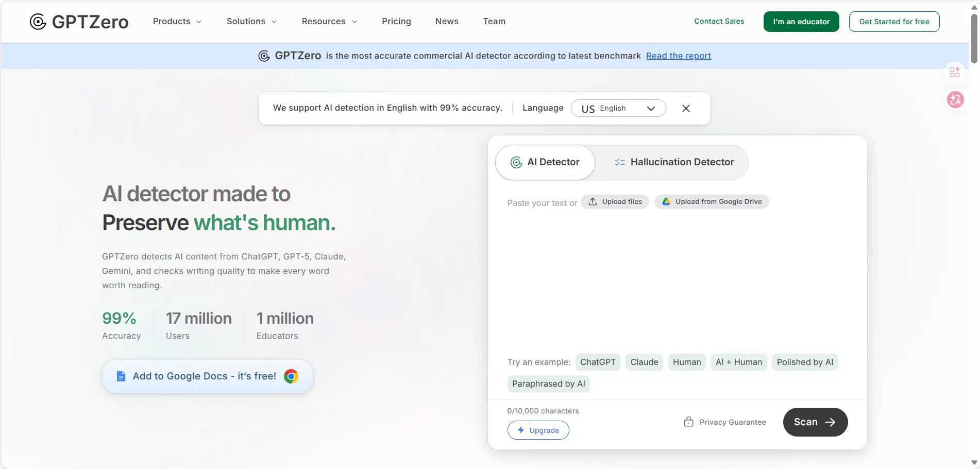Open the English language dropdown

[618, 108]
